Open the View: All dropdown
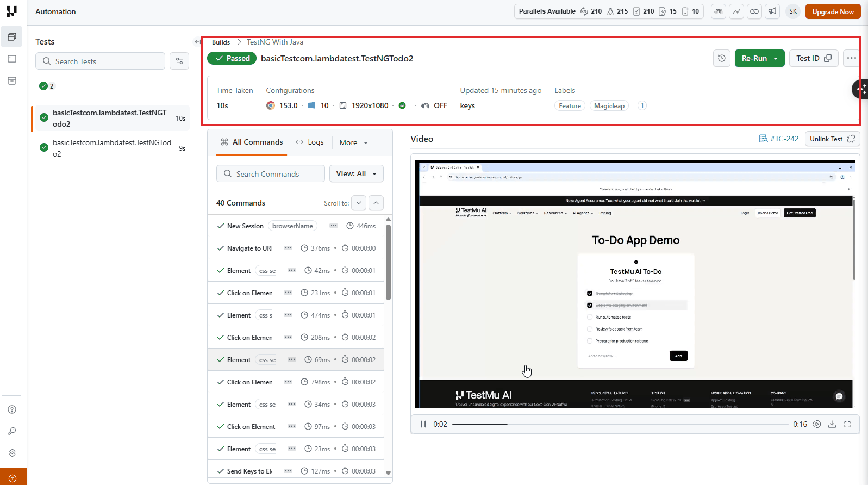868x485 pixels. click(357, 173)
